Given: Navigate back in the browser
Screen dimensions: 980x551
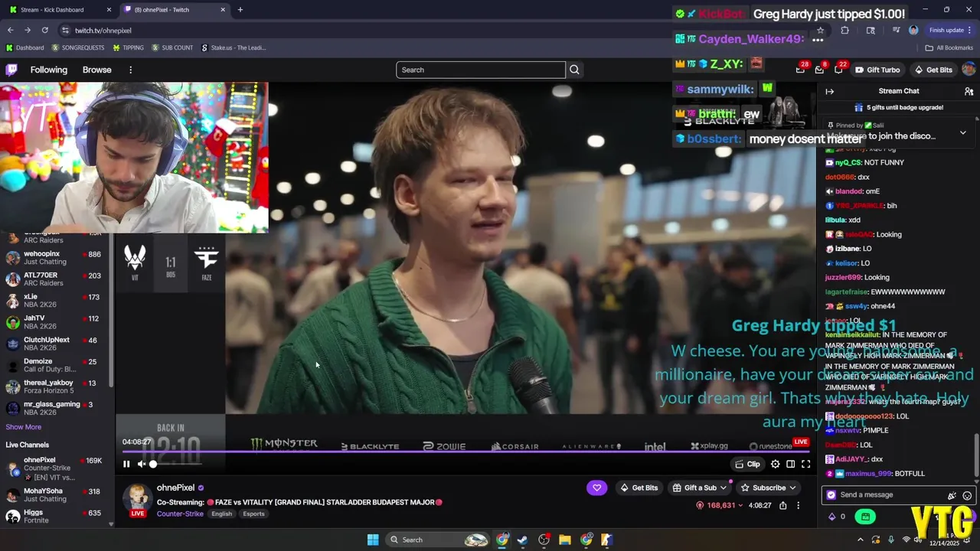Looking at the screenshot, I should click(10, 31).
